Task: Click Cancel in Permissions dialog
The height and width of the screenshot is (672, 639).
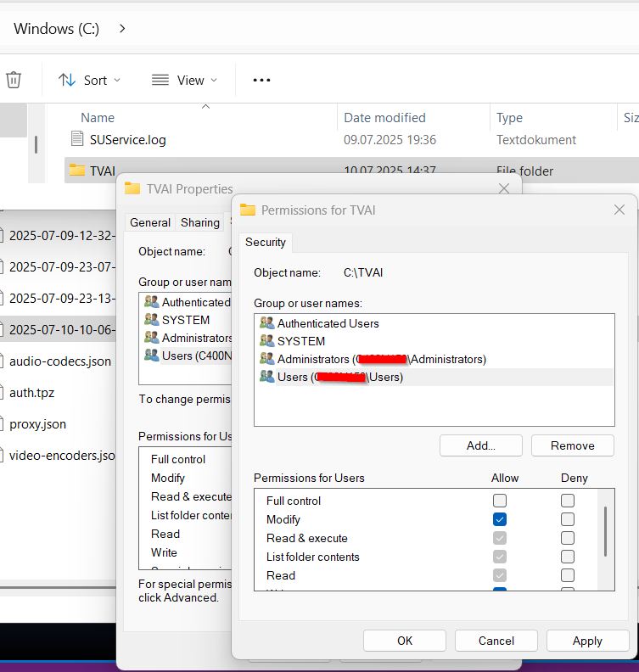Action: (496, 641)
